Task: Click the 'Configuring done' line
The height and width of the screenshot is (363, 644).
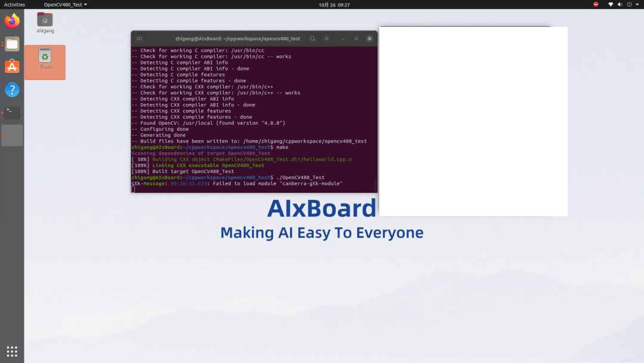Action: click(x=160, y=129)
